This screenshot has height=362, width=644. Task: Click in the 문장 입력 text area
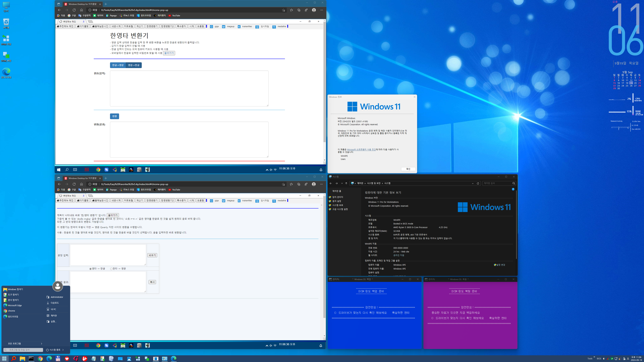point(108,255)
